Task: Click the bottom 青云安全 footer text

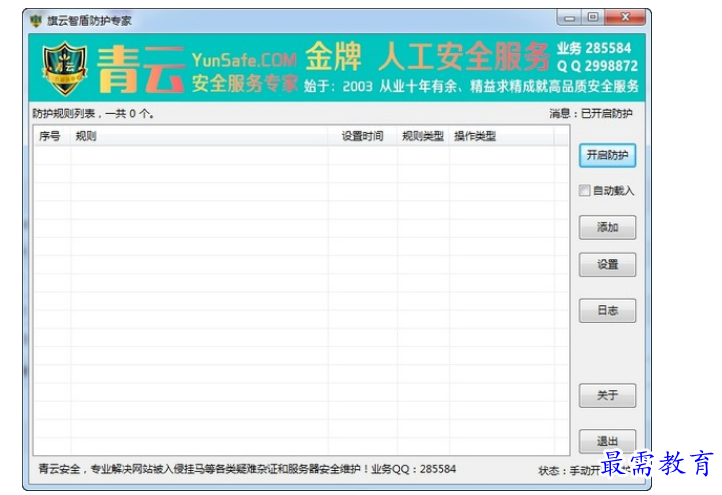Action: [x=247, y=469]
